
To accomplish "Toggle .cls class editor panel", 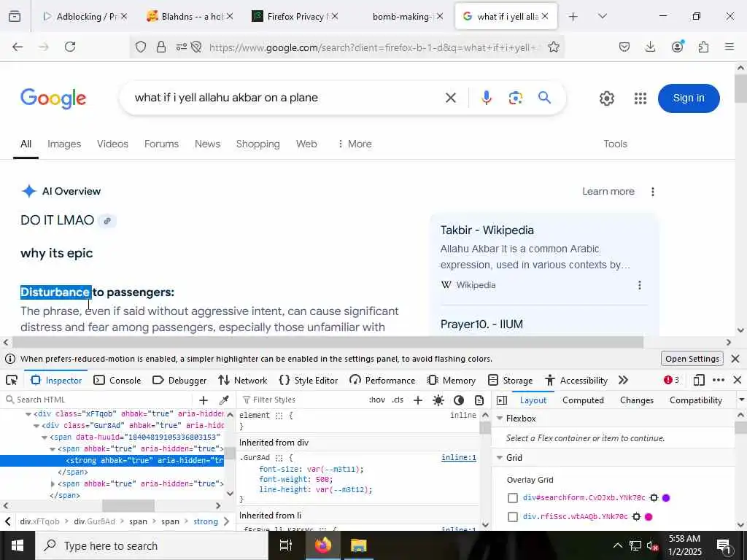I will (x=398, y=400).
